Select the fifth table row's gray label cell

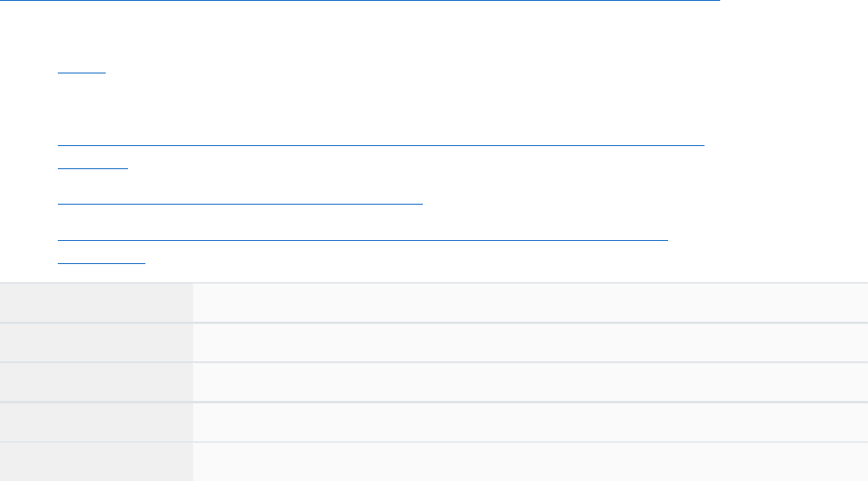(x=97, y=462)
